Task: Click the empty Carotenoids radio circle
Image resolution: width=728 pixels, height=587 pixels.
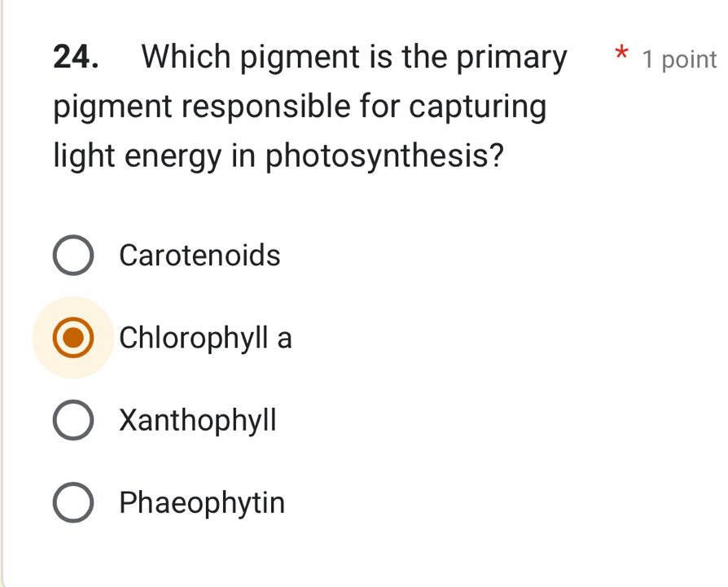Action: click(x=73, y=255)
